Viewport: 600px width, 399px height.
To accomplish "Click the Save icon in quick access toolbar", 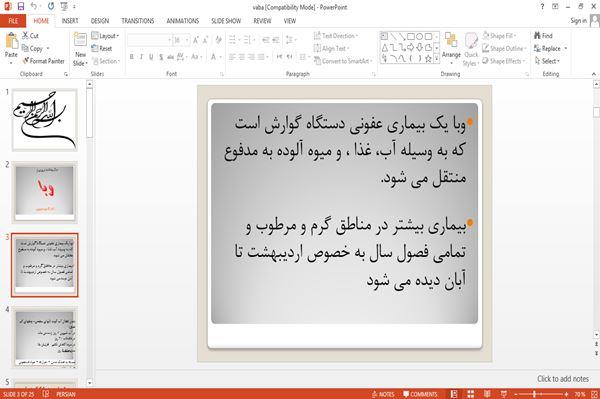I will click(x=21, y=7).
